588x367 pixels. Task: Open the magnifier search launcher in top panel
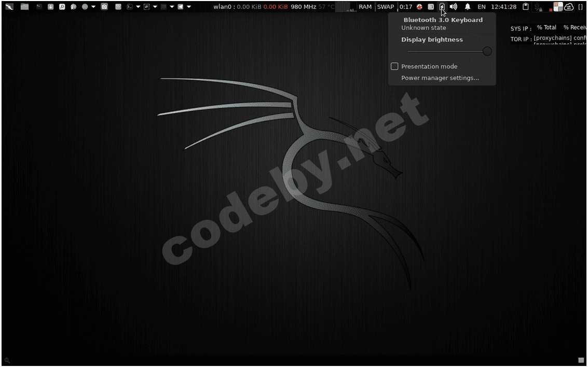[62, 7]
